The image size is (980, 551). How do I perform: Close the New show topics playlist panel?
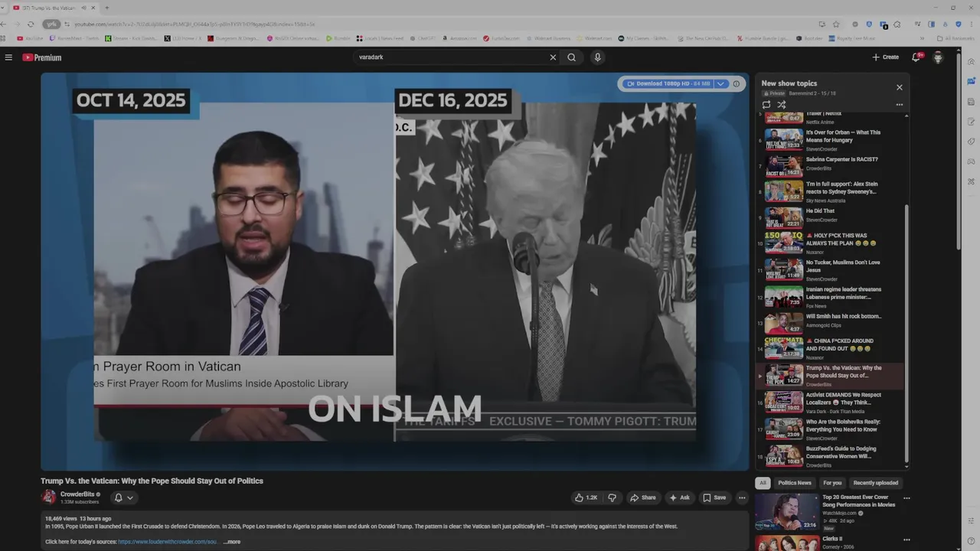point(900,87)
